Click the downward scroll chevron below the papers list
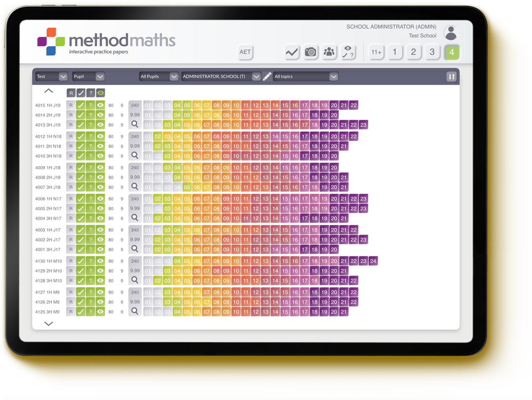The height and width of the screenshot is (400, 532). click(48, 323)
